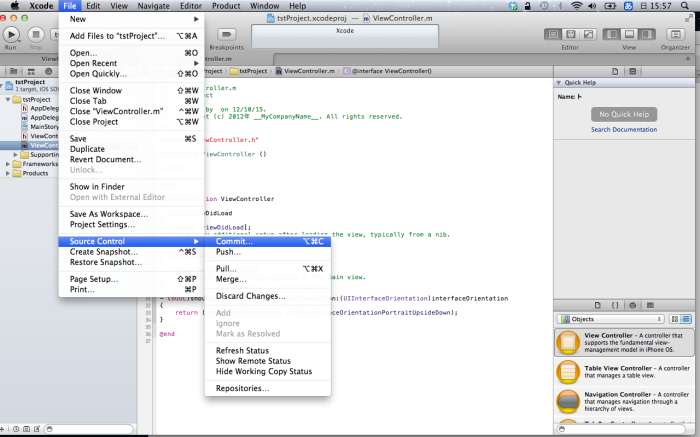Choose Refresh Status menu item

coord(268,350)
